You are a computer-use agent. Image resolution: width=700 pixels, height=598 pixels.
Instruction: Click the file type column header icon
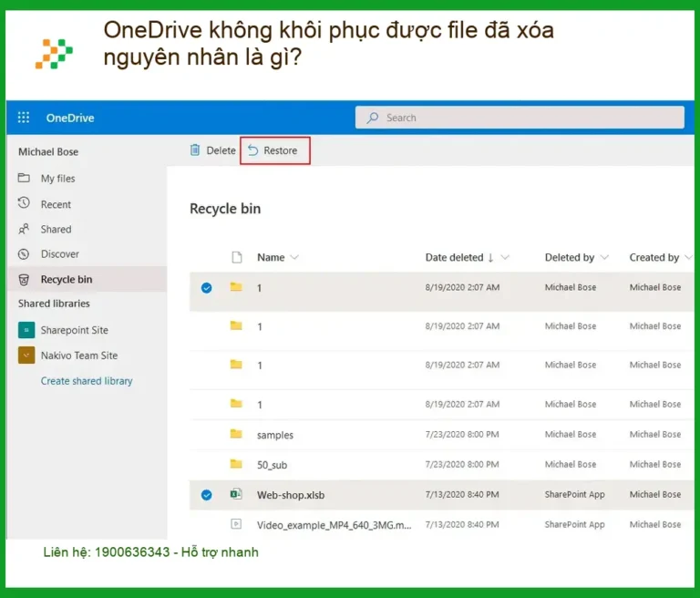coord(237,257)
